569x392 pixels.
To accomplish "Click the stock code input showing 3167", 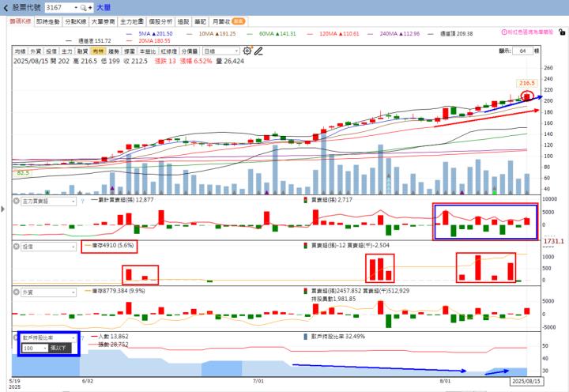I will coord(58,8).
